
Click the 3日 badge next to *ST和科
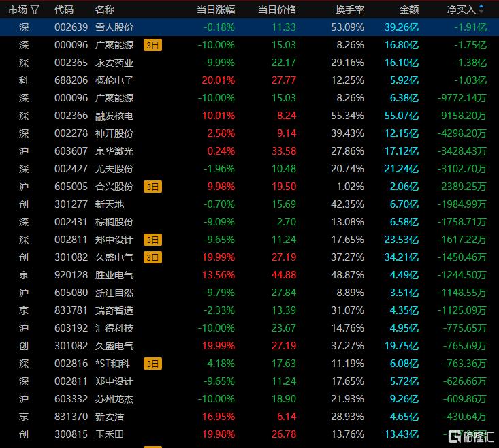point(152,364)
